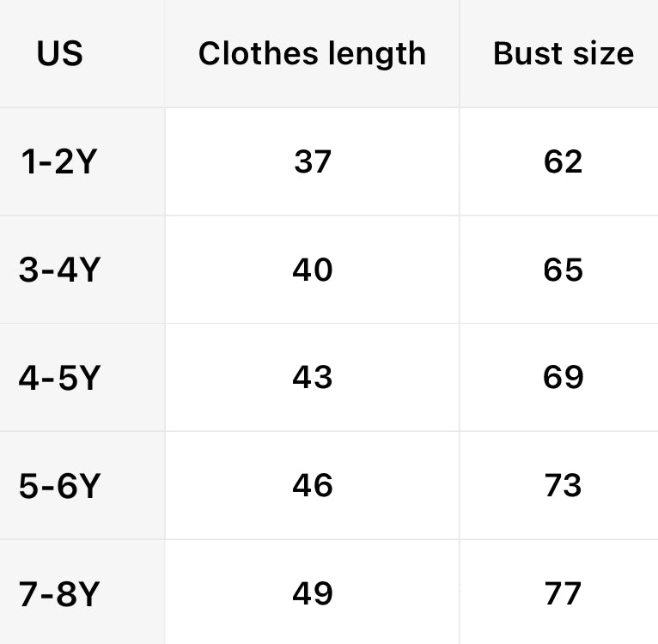Click the Clothes length column header
658x644 pixels.
click(312, 53)
